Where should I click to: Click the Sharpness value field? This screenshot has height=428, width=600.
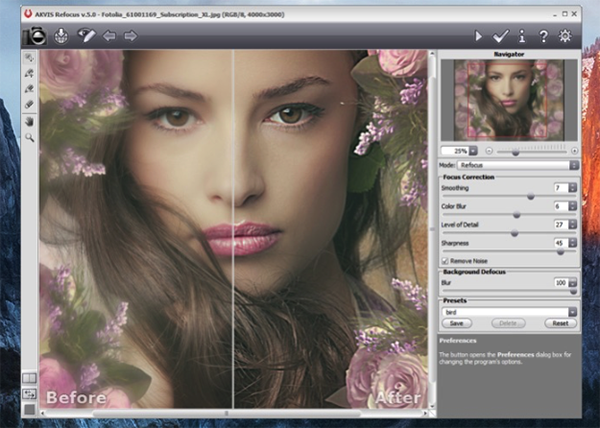click(x=561, y=243)
